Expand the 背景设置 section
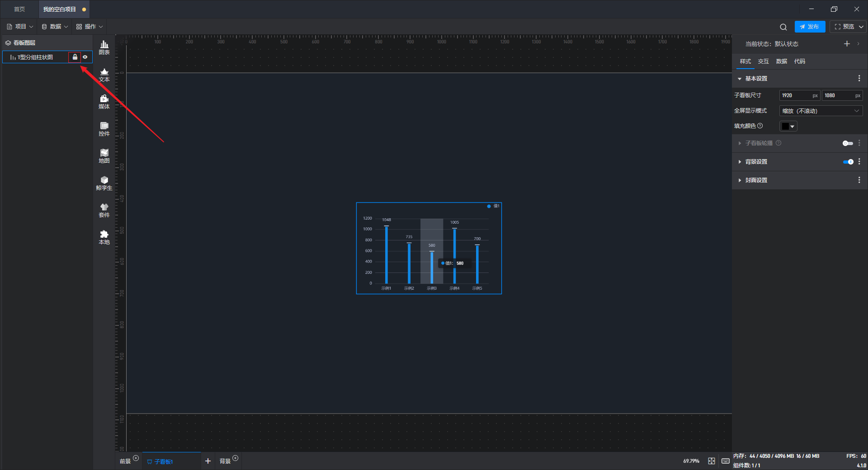Viewport: 868px width, 470px height. tap(740, 162)
